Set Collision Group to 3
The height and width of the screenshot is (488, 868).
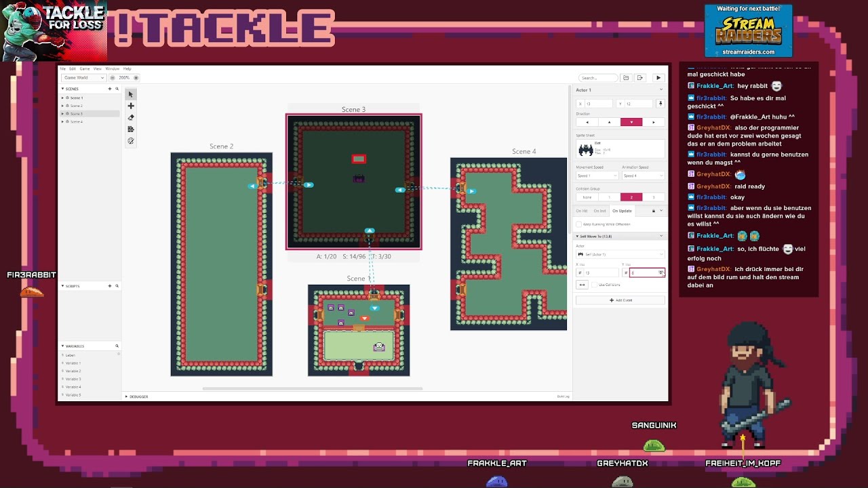pos(653,197)
